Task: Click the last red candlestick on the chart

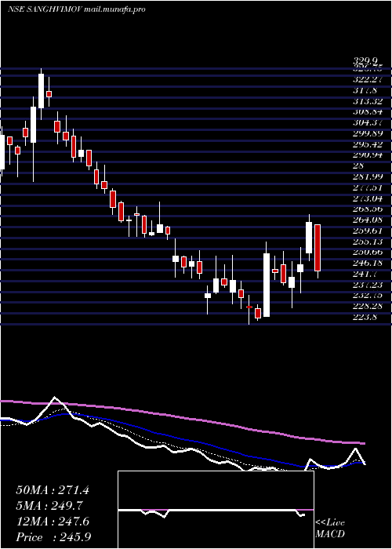Action: coord(318,248)
